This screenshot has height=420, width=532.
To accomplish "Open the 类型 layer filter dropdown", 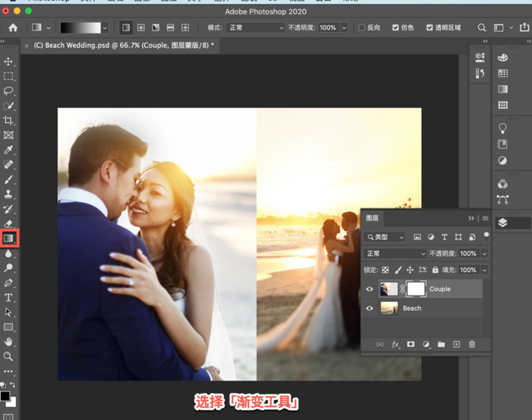I will click(385, 237).
